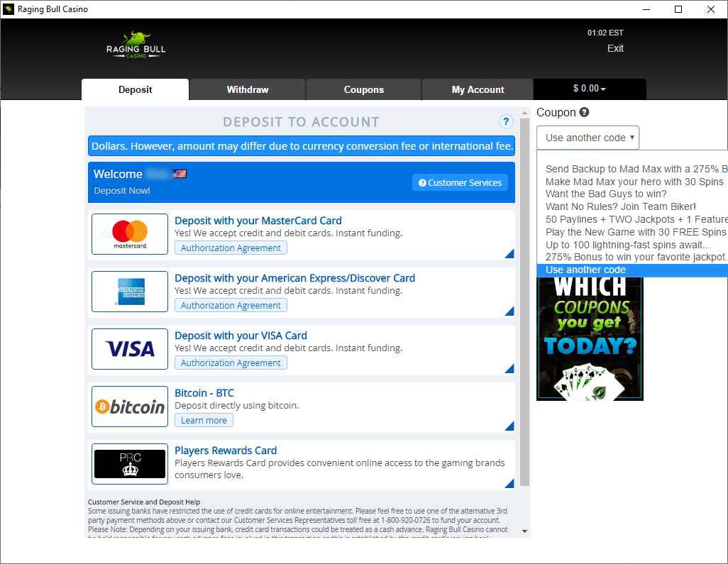This screenshot has width=728, height=564.
Task: Click the scrollbar up arrow
Action: tap(524, 113)
